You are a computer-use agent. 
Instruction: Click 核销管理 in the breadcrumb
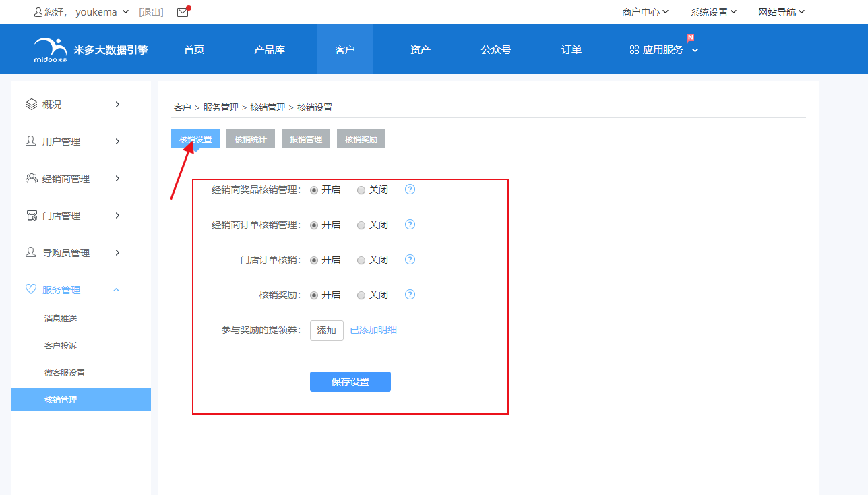268,107
